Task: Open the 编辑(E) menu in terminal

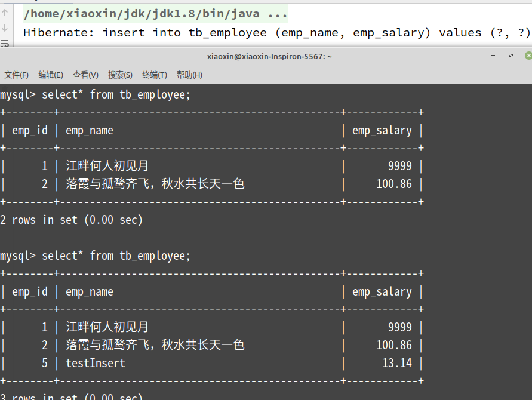Action: pos(51,75)
